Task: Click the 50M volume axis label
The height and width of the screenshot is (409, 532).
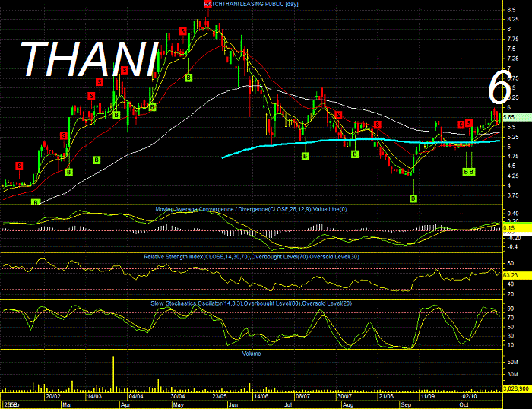Action: point(512,362)
